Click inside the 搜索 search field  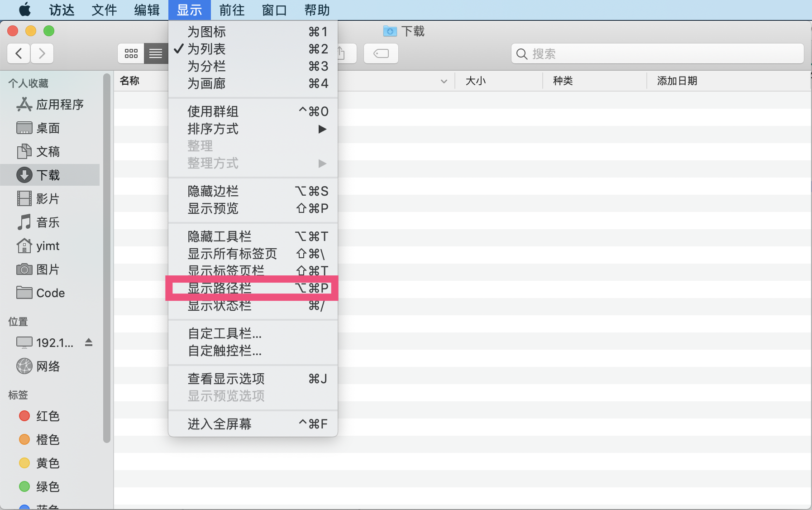point(657,53)
